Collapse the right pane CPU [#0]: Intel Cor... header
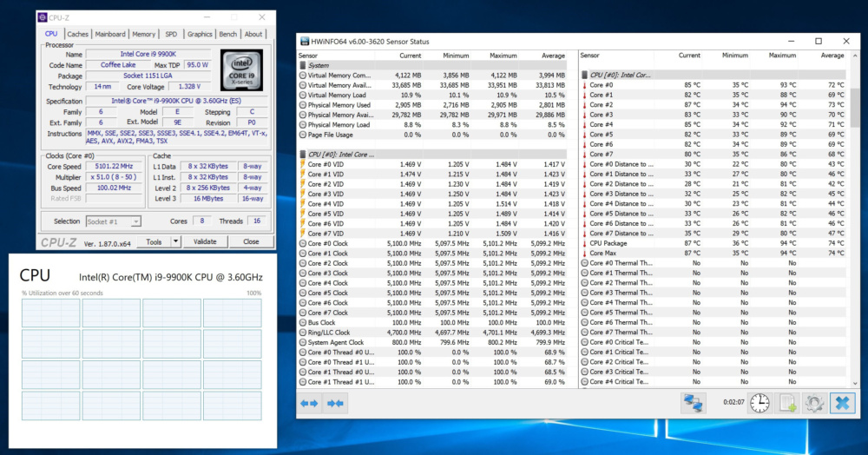This screenshot has width=868, height=455. (713, 76)
